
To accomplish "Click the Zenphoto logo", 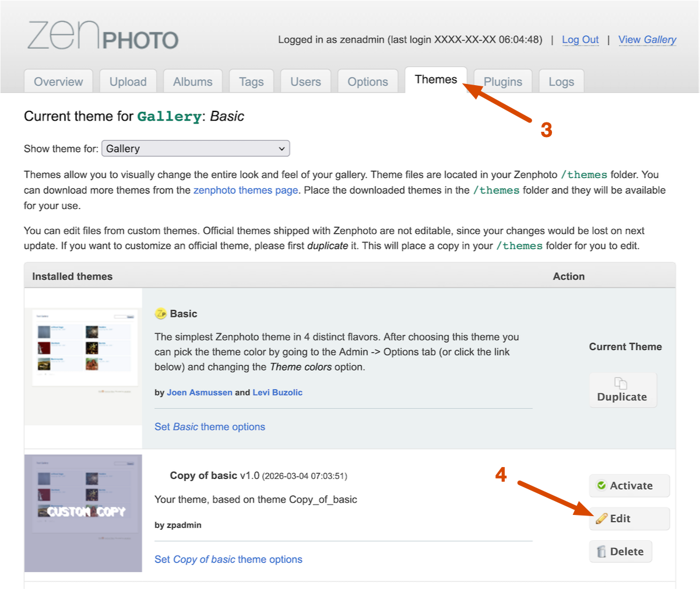I will pos(103,36).
